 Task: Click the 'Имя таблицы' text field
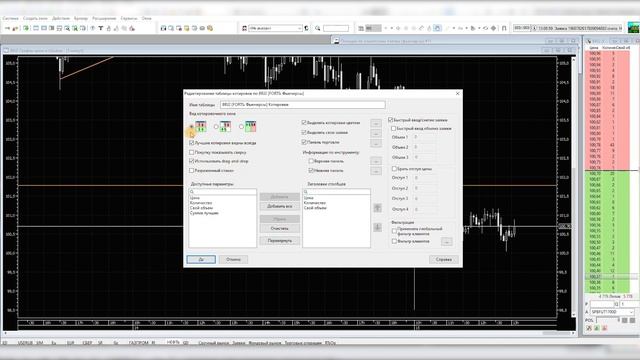(x=302, y=105)
